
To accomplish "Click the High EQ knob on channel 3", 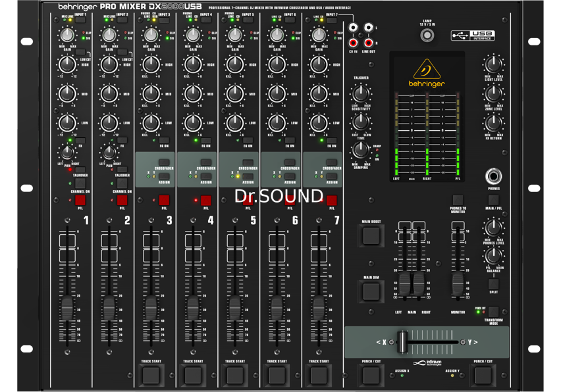I will pyautogui.click(x=151, y=64).
